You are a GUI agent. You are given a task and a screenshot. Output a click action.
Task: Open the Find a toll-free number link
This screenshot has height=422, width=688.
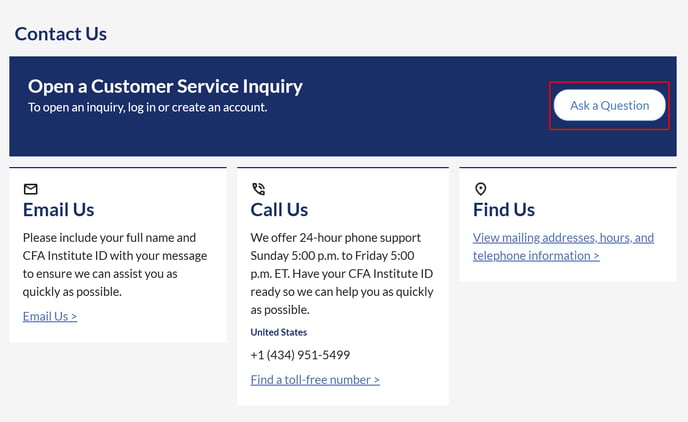pos(315,380)
